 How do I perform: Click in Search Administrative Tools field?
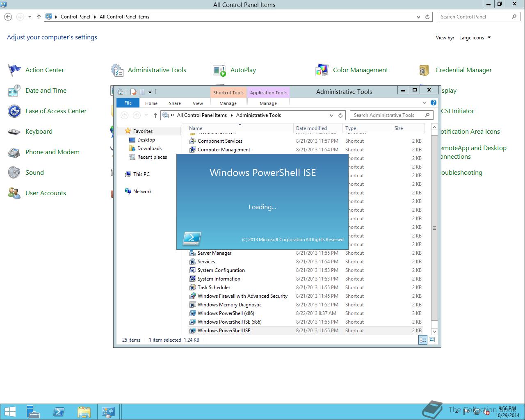pyautogui.click(x=391, y=115)
